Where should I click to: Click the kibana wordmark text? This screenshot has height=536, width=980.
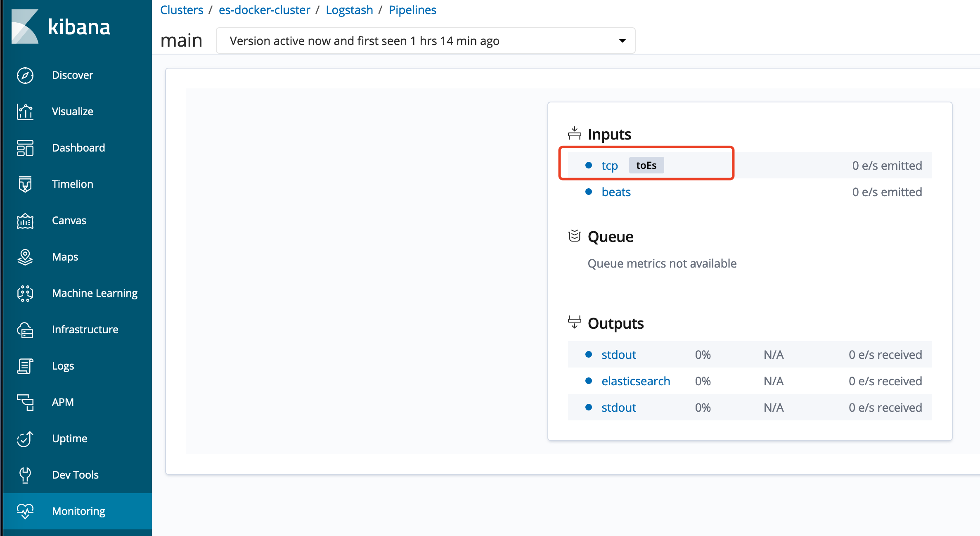pyautogui.click(x=79, y=27)
